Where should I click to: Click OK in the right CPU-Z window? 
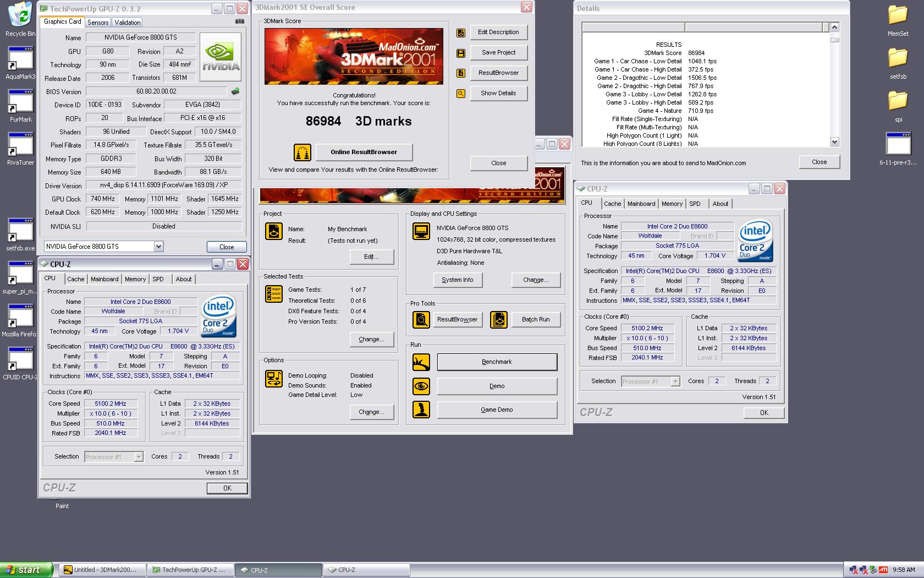(764, 413)
